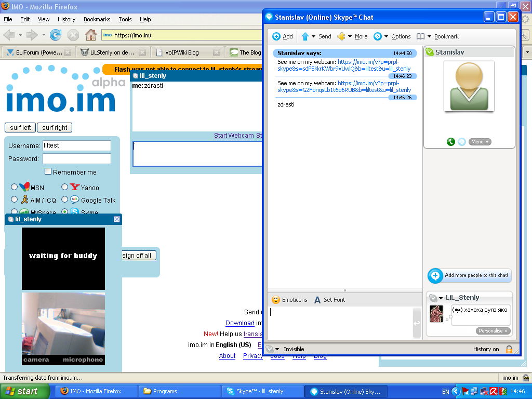The height and width of the screenshot is (399, 532).
Task: Select the Skype network radio button
Action: (64, 211)
